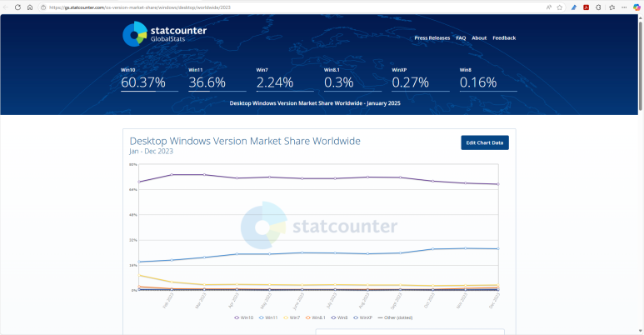The height and width of the screenshot is (335, 644).
Task: Go to the browser home page icon
Action: pos(30,7)
